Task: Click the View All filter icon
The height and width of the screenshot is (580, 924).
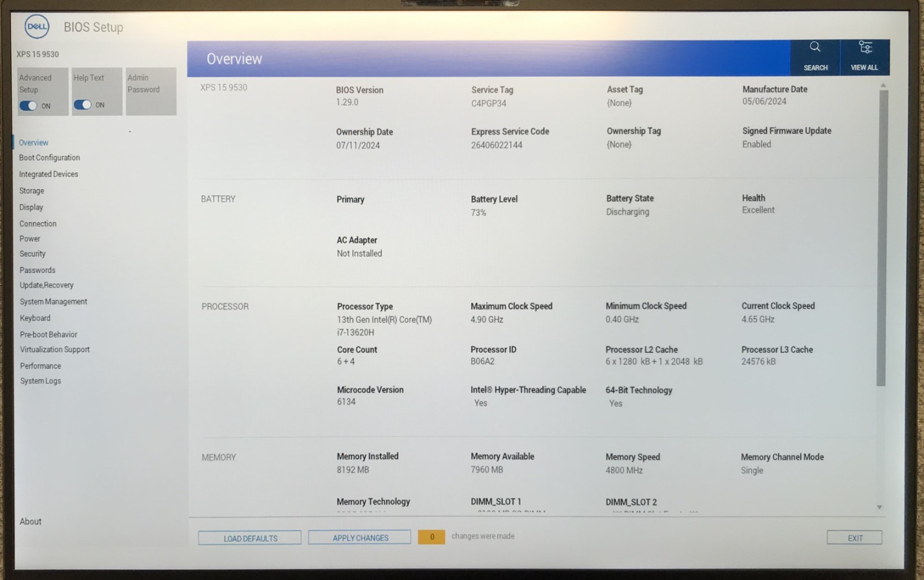Action: [x=865, y=47]
